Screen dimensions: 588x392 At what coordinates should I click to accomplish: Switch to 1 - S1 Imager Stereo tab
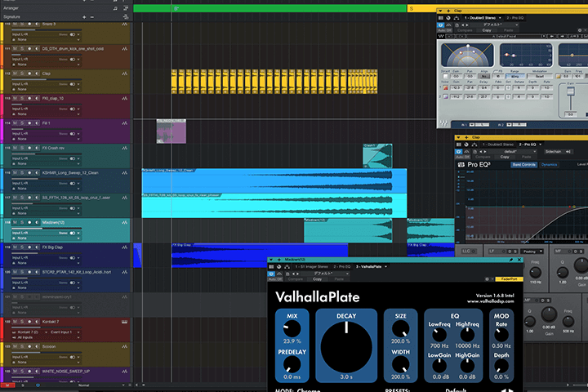tap(311, 267)
